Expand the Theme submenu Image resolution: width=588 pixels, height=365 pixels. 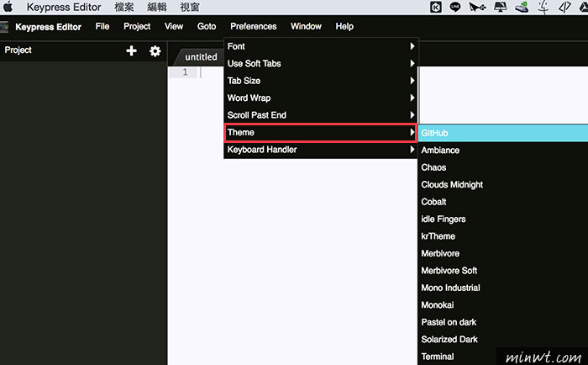[321, 133]
